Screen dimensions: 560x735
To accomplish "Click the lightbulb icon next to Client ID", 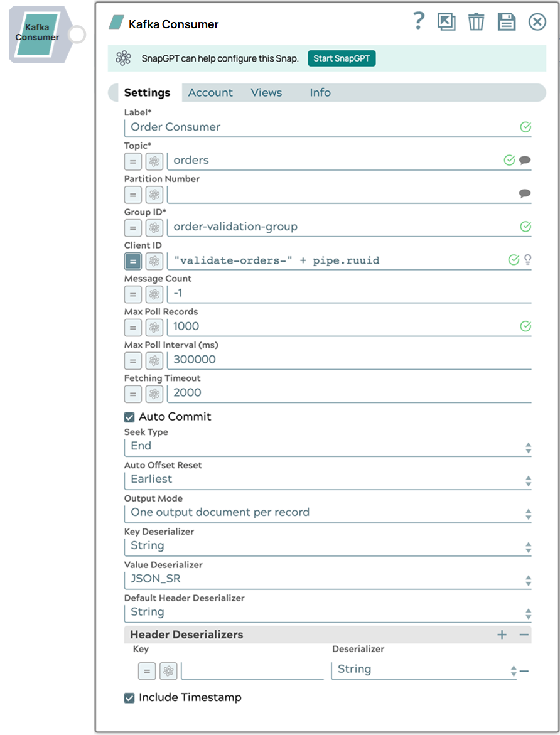I will pos(528,260).
